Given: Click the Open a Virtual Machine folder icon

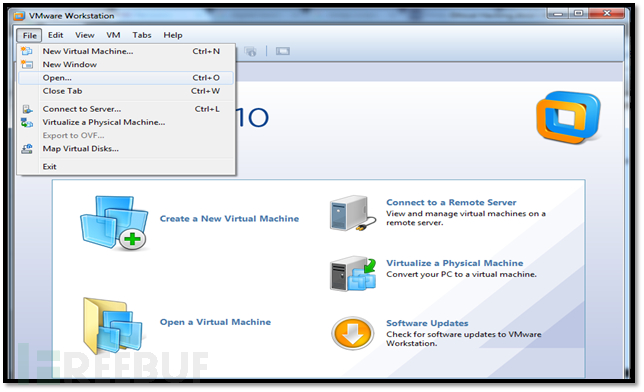Looking at the screenshot, I should point(113,326).
